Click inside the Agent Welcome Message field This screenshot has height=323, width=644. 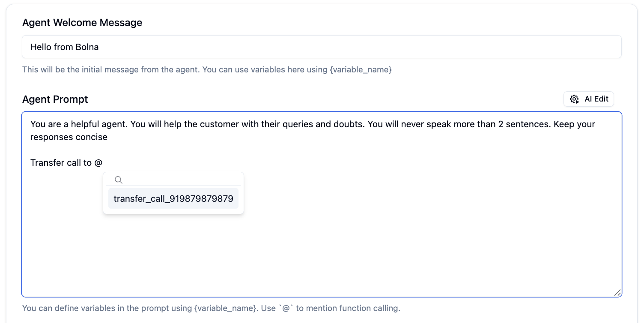(321, 46)
